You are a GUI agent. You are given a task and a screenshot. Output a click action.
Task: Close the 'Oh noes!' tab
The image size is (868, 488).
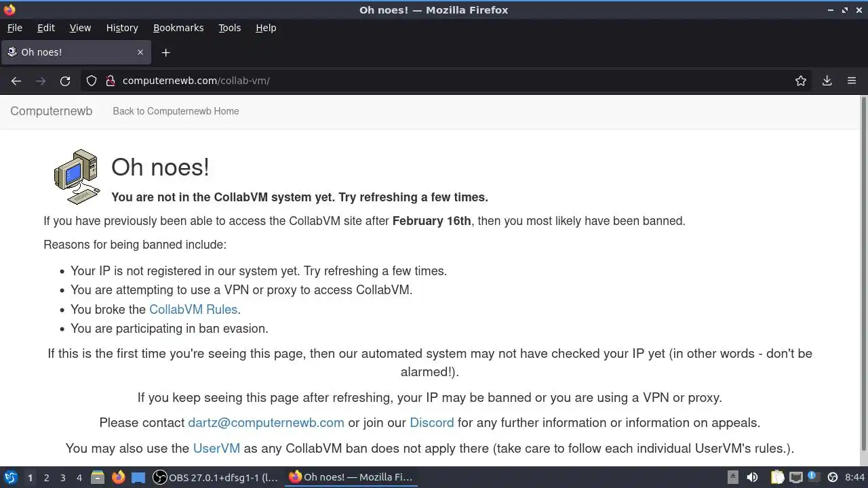pos(140,52)
